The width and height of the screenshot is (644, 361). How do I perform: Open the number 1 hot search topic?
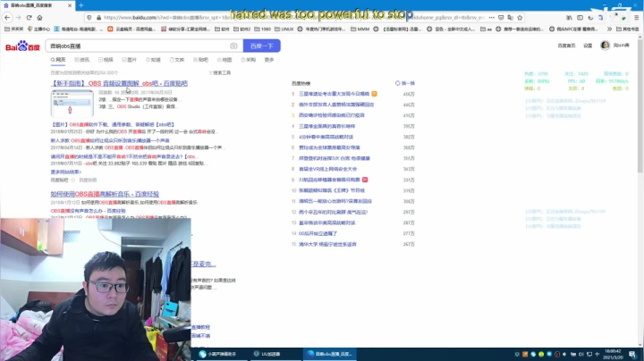click(334, 94)
